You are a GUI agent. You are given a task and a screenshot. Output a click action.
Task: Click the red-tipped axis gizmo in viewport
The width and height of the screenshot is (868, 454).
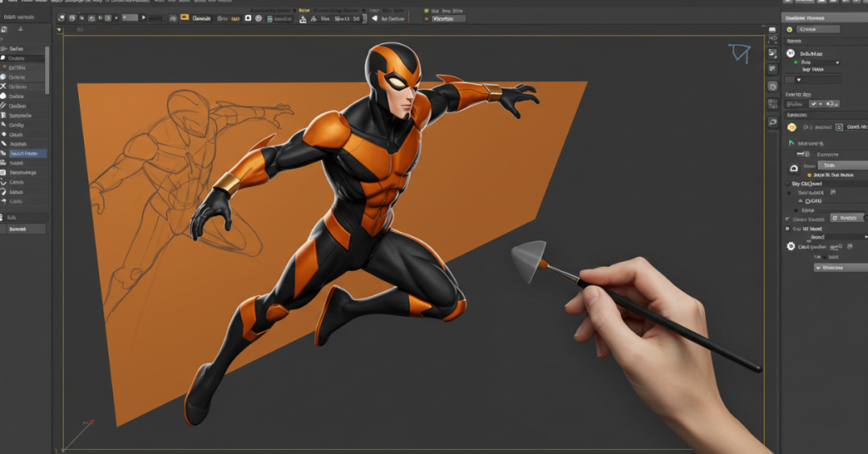click(x=81, y=434)
